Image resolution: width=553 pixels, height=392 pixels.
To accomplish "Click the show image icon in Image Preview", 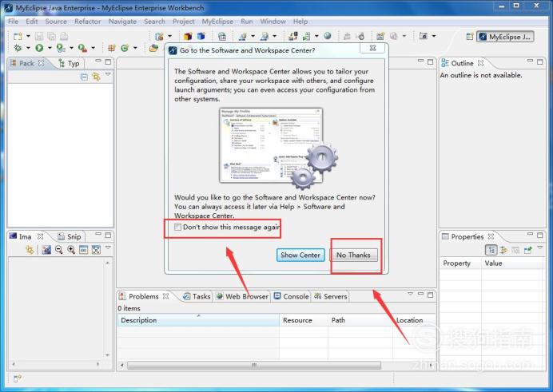I will (46, 250).
